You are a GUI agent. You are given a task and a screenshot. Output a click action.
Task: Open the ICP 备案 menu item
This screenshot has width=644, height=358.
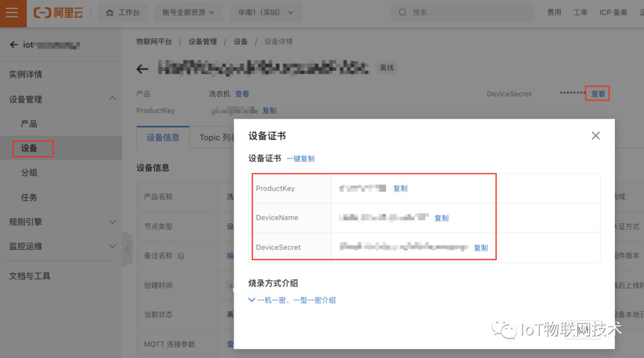[613, 13]
